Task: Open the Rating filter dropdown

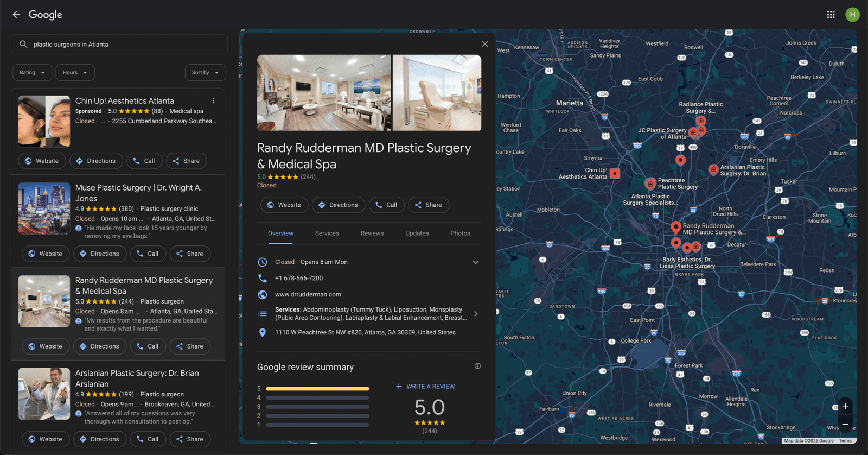Action: click(x=33, y=73)
